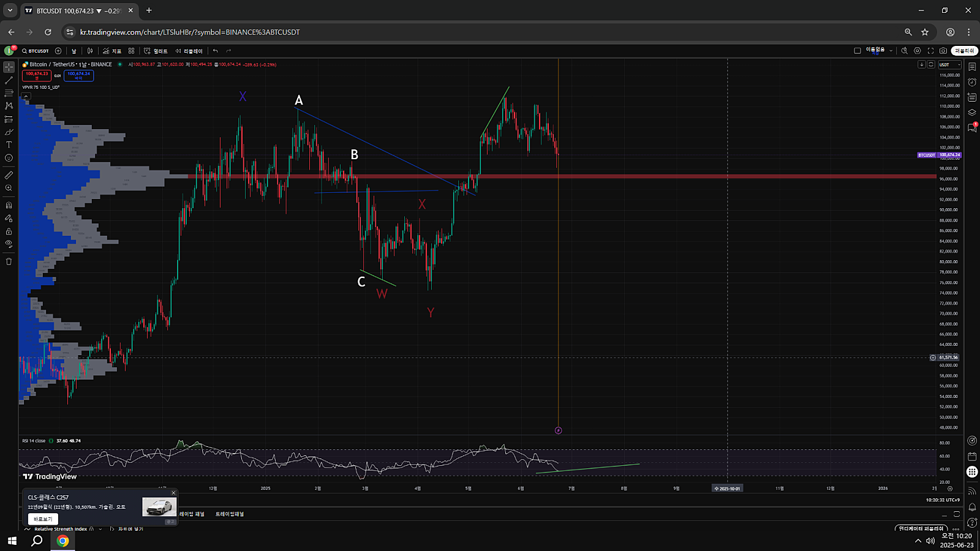
Task: Open the emoji icons tool
Action: click(9, 158)
